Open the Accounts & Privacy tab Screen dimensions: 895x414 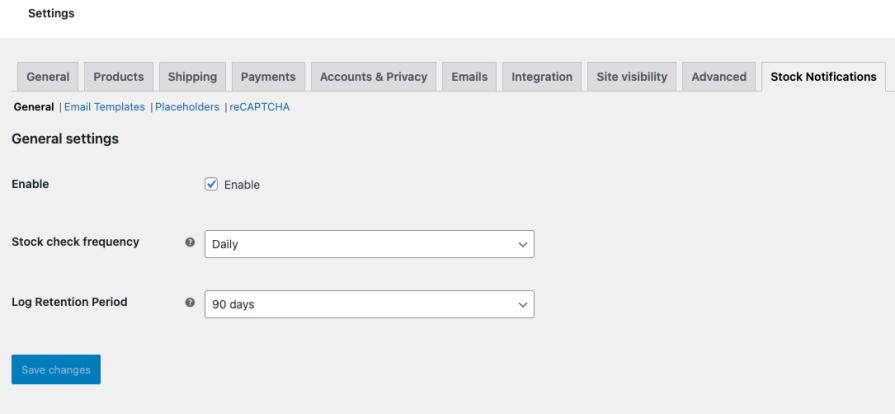(x=373, y=77)
